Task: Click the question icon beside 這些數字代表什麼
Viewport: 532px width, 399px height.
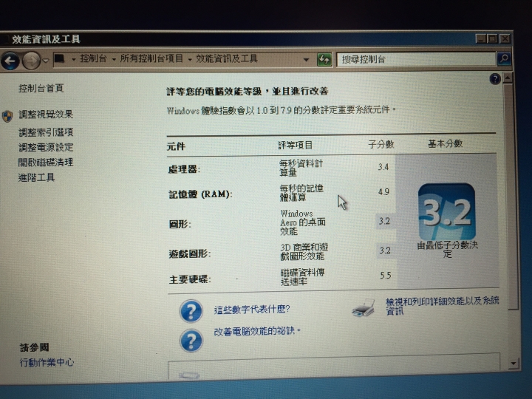Action: (x=191, y=311)
